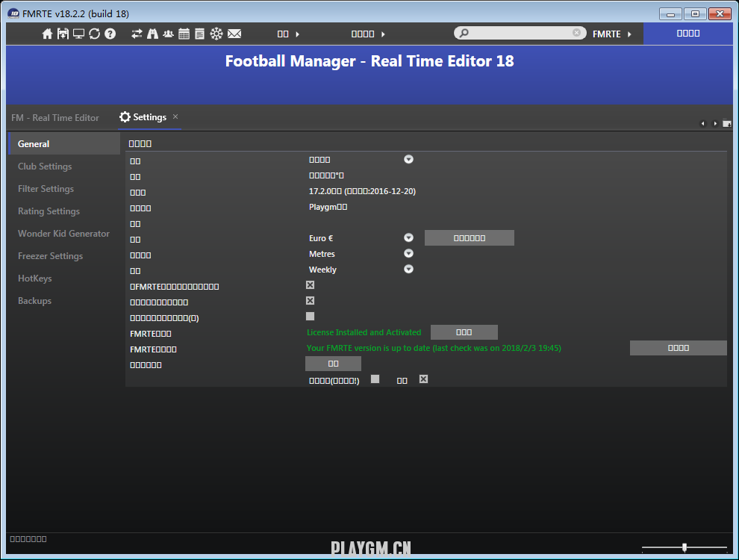Switch to FM - Real Time Editor tab

click(x=55, y=118)
